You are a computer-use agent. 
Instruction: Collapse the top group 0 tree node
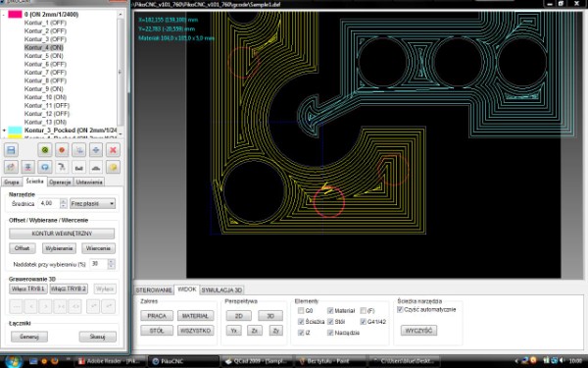pos(4,15)
